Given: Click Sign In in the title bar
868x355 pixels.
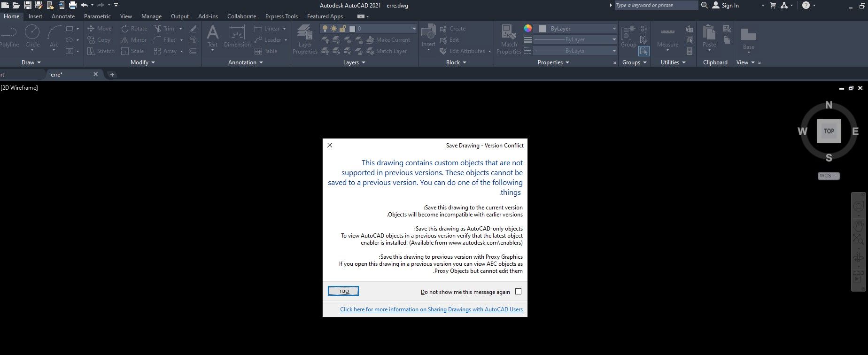Looking at the screenshot, I should (726, 5).
